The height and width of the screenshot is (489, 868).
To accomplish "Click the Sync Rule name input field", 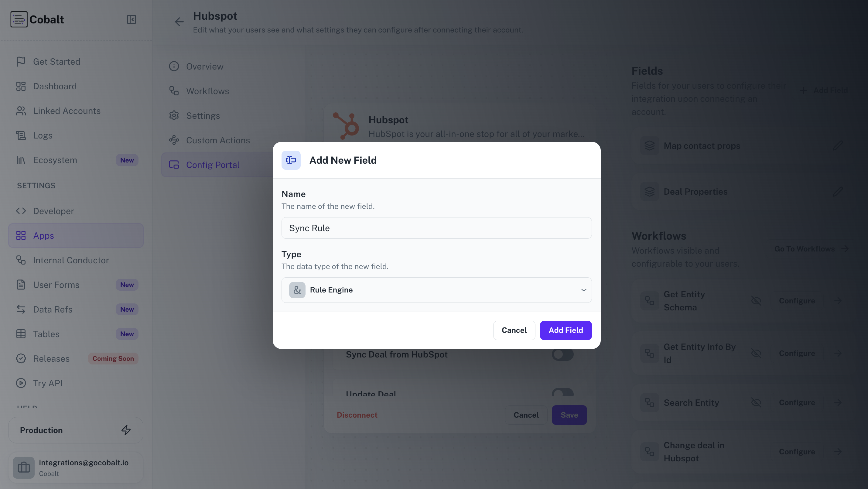I will click(436, 228).
